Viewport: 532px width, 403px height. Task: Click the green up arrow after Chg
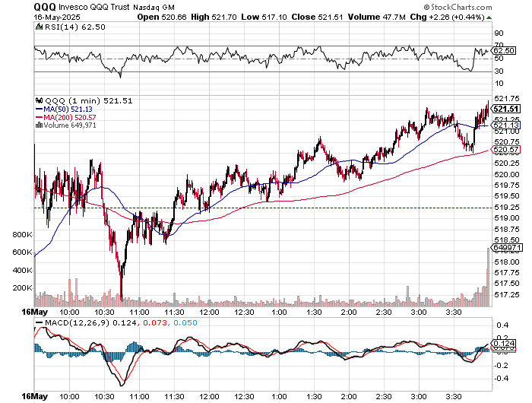(x=489, y=17)
